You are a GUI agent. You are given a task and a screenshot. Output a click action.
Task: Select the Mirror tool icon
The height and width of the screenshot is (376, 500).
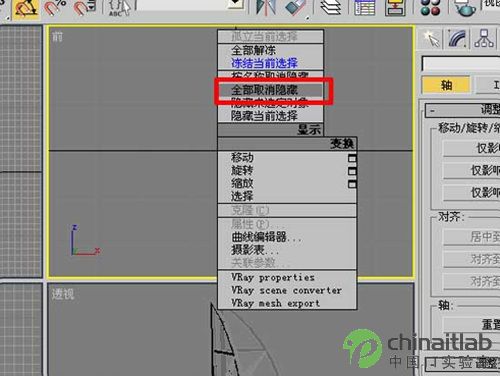click(266, 7)
